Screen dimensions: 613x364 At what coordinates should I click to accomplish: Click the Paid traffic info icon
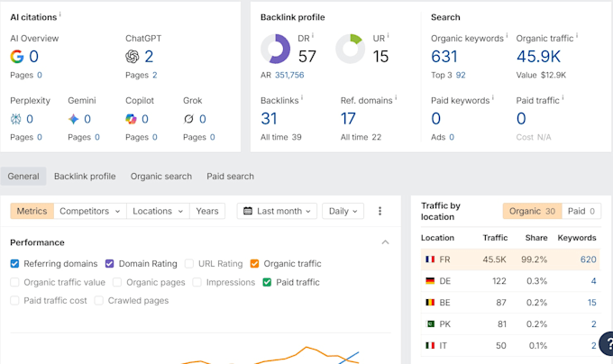click(x=563, y=98)
